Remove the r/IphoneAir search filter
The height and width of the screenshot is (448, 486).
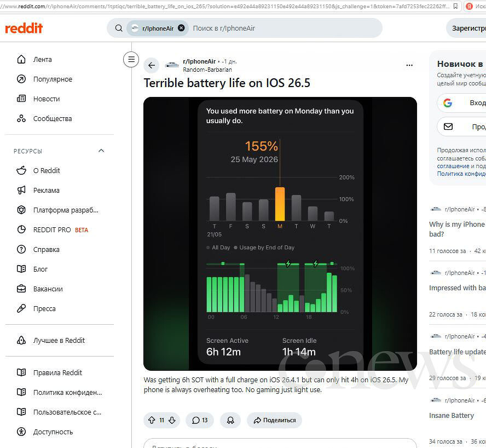[x=181, y=28]
